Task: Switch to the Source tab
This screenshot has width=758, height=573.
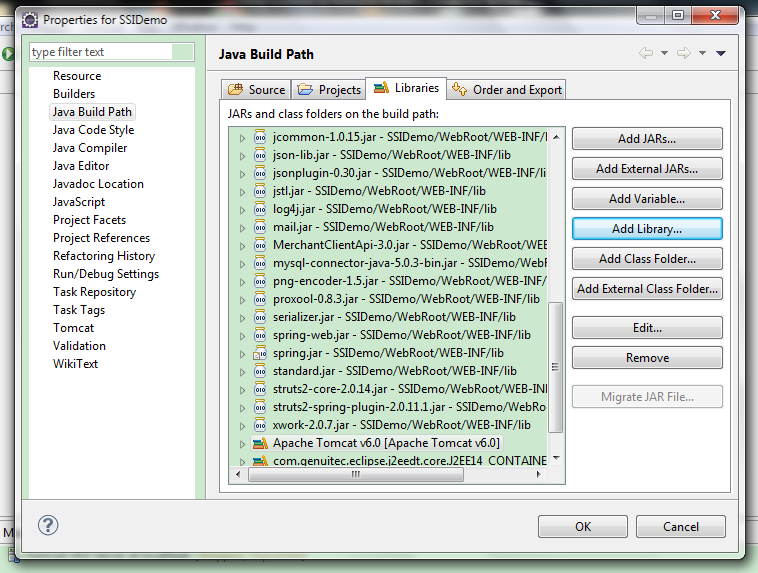Action: (257, 90)
